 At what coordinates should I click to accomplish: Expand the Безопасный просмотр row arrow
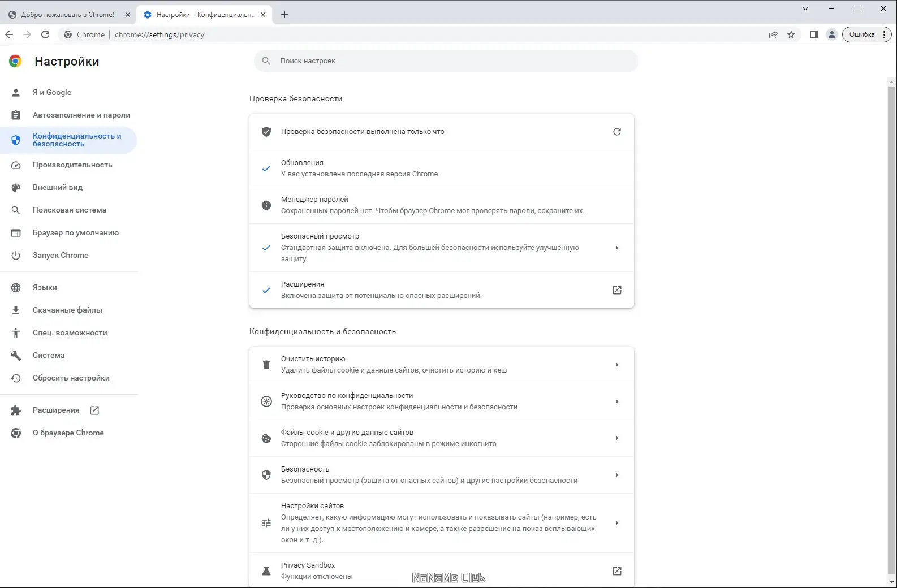click(617, 248)
